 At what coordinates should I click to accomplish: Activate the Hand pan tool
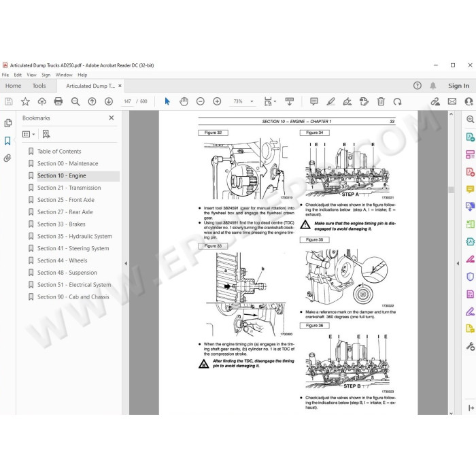pyautogui.click(x=184, y=101)
